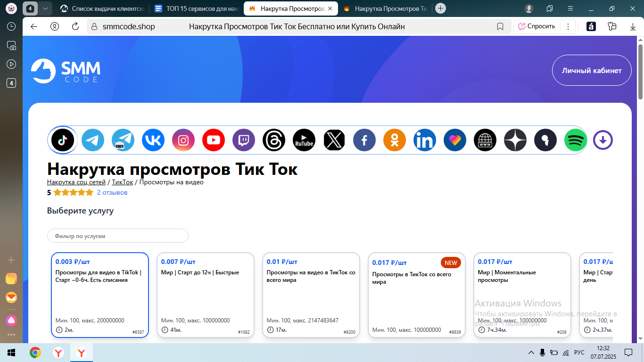The width and height of the screenshot is (644, 362).
Task: Open the Windows Start menu
Action: coord(11,352)
